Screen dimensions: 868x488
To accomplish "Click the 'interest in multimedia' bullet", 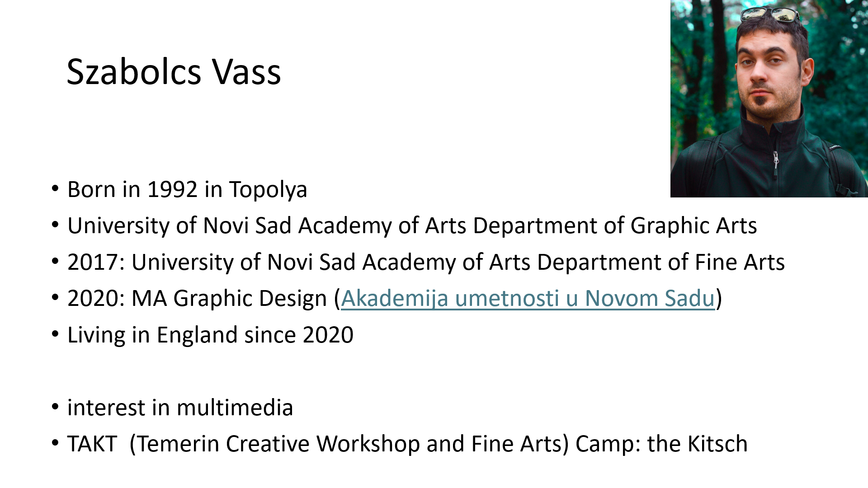I will click(180, 408).
